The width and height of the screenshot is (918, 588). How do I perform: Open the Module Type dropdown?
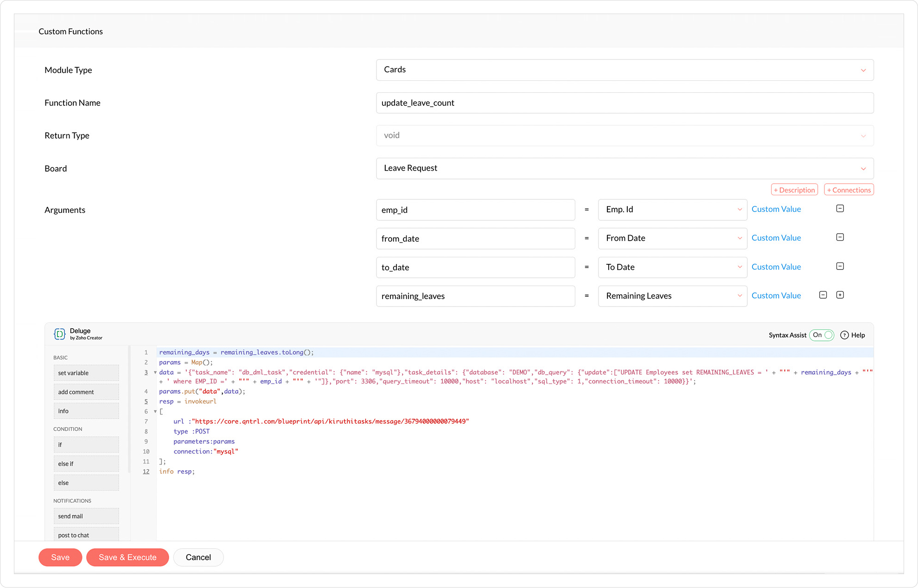coord(625,70)
